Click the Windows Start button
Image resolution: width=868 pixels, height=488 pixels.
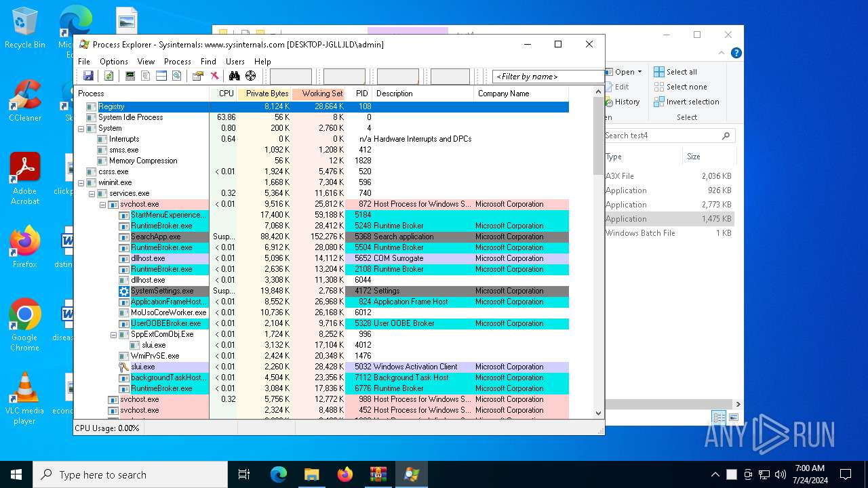pyautogui.click(x=16, y=474)
